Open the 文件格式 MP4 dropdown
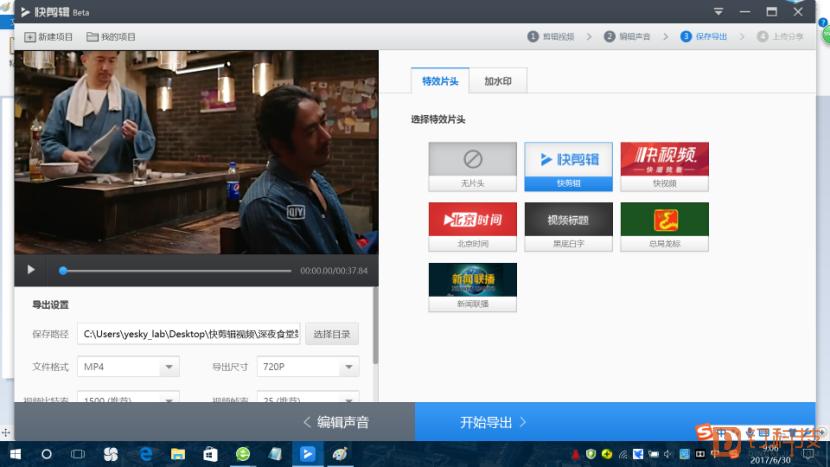This screenshot has height=467, width=830. [128, 366]
